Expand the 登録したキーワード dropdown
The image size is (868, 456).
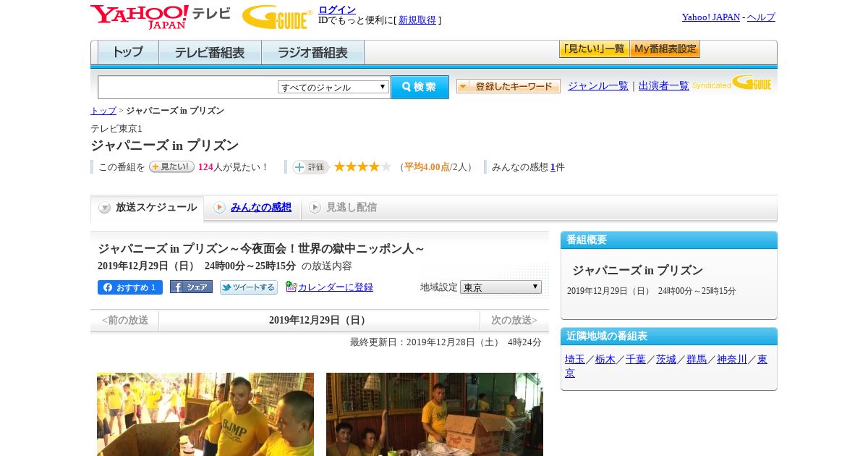(x=509, y=86)
